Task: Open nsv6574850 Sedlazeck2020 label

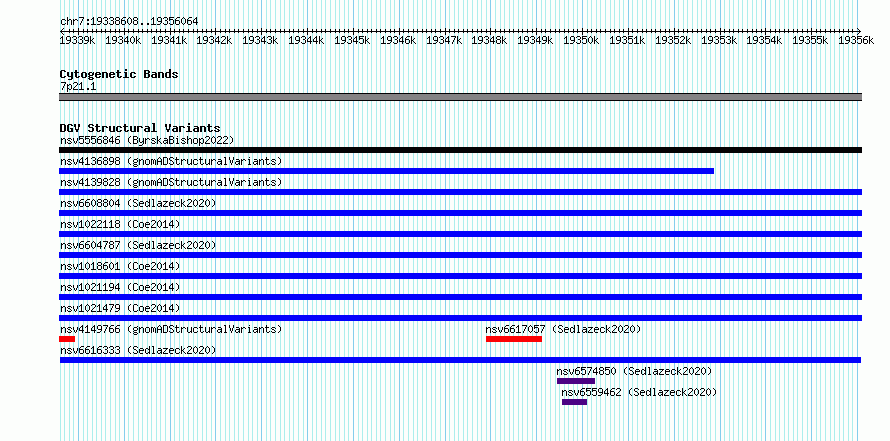Action: pyautogui.click(x=635, y=371)
